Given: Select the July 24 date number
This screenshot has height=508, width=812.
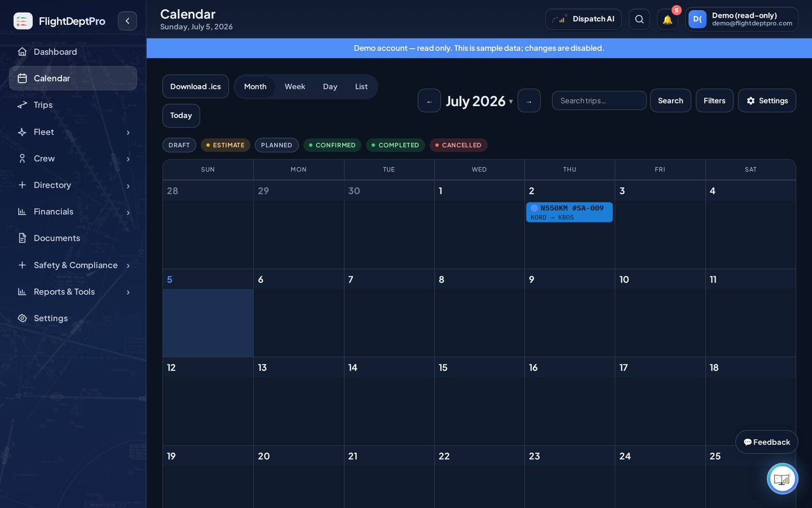Looking at the screenshot, I should click(625, 456).
